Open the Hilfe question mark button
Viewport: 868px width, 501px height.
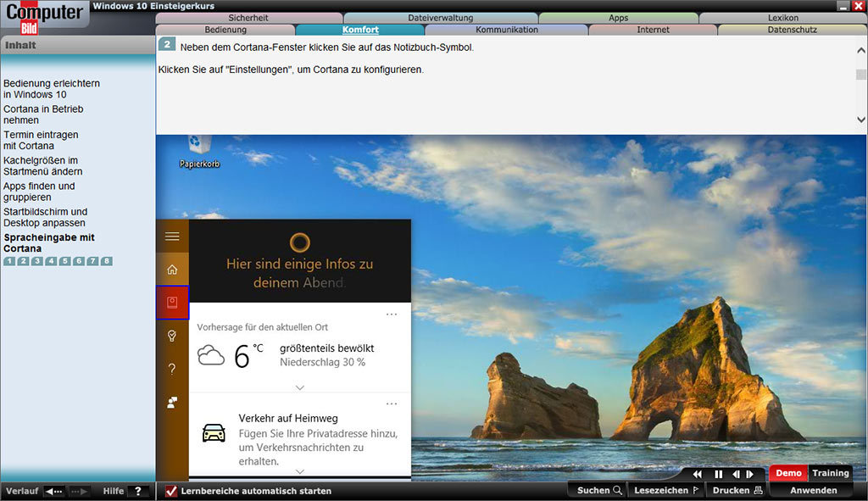point(138,491)
